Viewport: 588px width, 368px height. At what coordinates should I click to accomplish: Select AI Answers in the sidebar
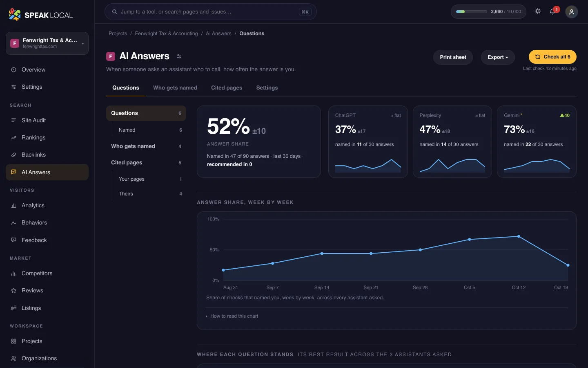click(47, 172)
